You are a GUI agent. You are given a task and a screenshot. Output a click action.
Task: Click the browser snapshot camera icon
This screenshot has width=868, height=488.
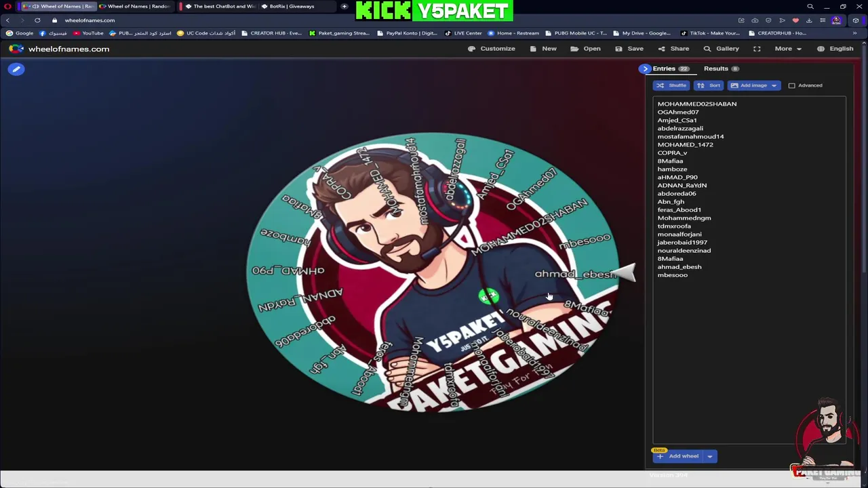click(x=755, y=20)
